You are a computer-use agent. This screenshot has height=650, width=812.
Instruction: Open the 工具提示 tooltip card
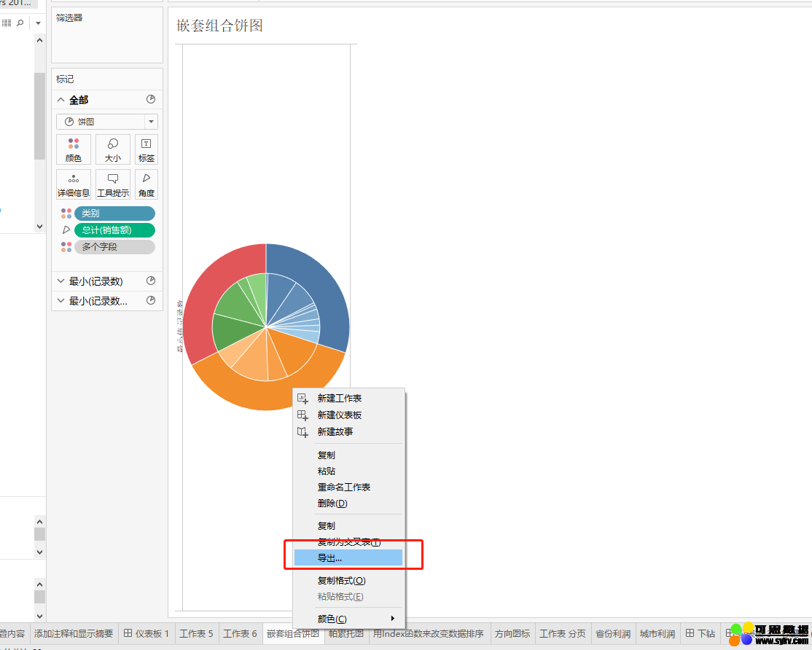click(113, 184)
